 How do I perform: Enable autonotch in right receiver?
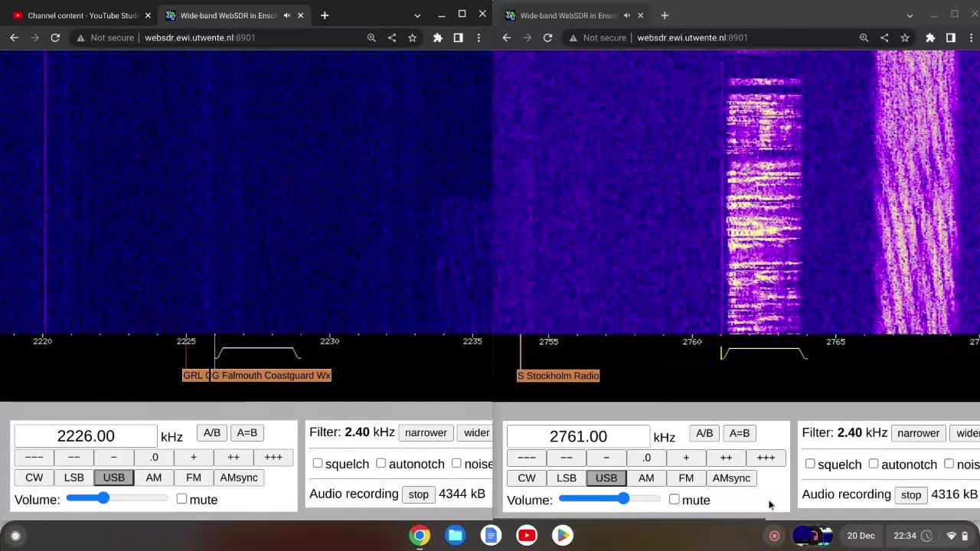coord(874,464)
